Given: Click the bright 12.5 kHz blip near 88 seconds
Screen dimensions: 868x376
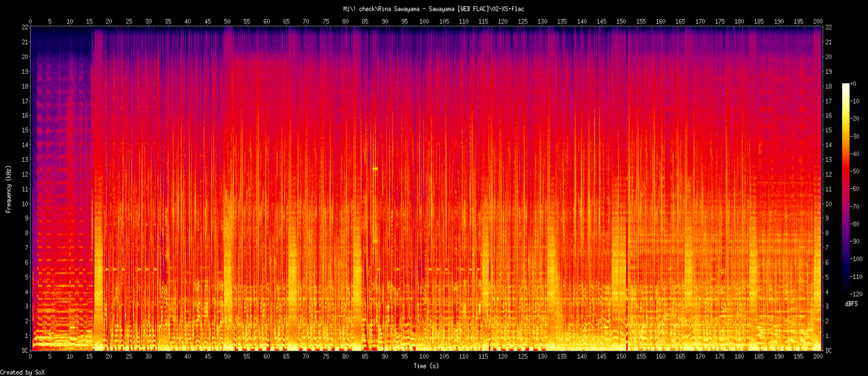Looking at the screenshot, I should pyautogui.click(x=375, y=168).
